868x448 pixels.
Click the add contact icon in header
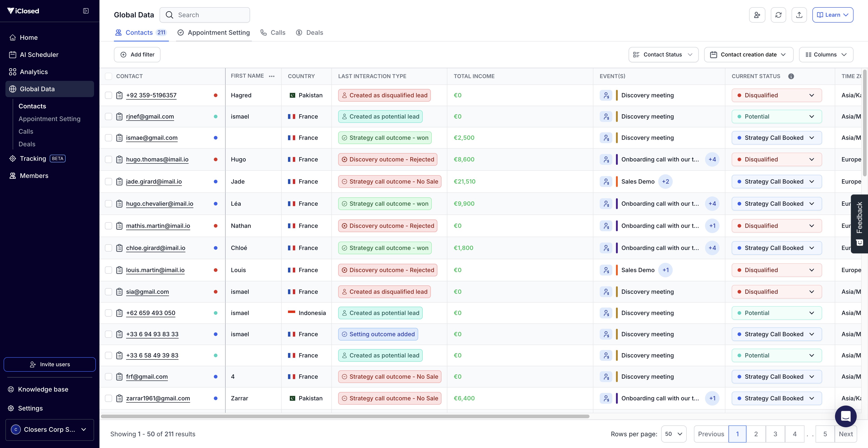pyautogui.click(x=757, y=15)
